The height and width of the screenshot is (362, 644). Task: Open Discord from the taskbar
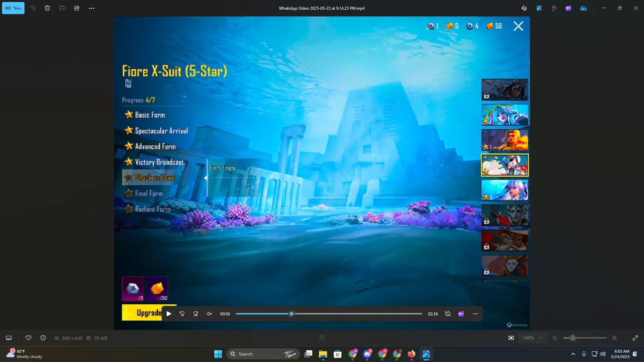(367, 354)
